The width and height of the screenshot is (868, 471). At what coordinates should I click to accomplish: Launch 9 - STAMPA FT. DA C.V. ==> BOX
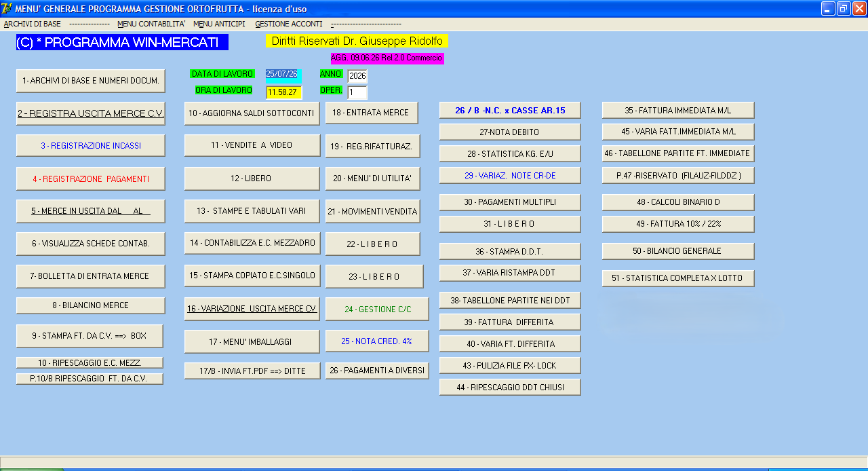click(91, 336)
